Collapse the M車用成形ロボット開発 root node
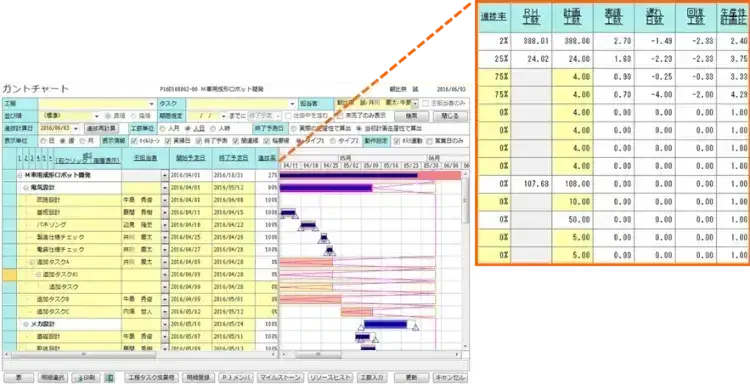750x384 pixels. (x=20, y=176)
